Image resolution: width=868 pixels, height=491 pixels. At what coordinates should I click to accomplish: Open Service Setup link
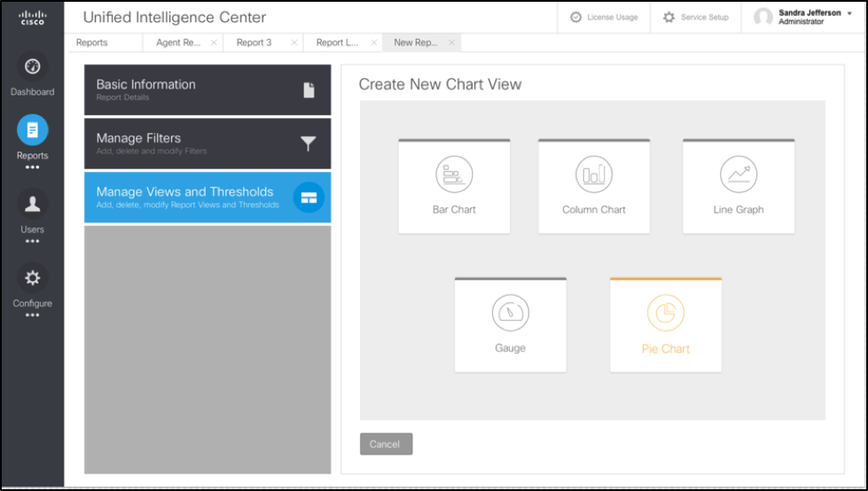click(705, 17)
